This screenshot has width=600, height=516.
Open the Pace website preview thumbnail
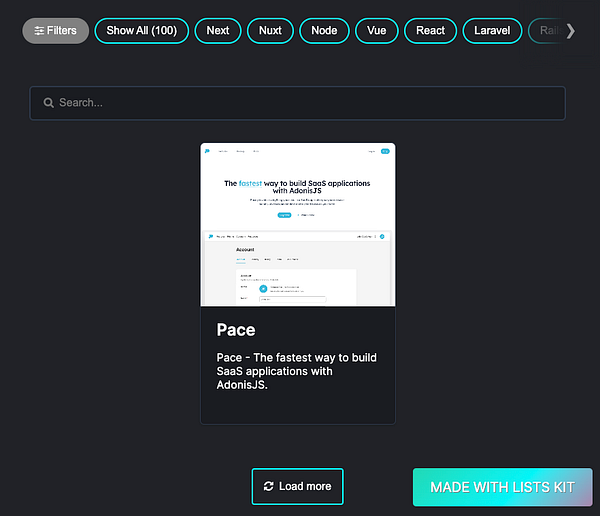[x=298, y=224]
